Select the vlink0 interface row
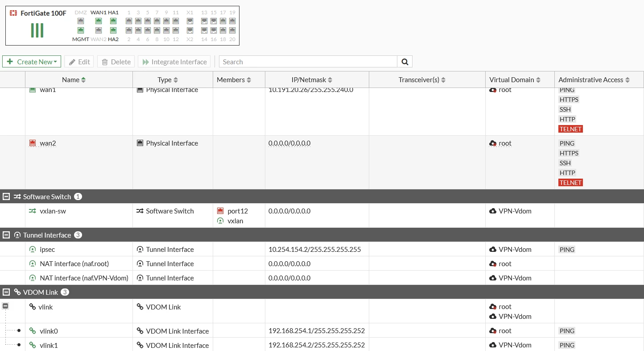The height and width of the screenshot is (351, 644). tap(322, 331)
